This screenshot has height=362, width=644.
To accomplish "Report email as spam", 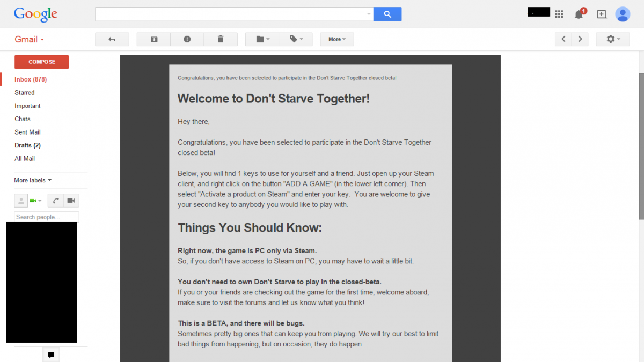I will [x=187, y=39].
